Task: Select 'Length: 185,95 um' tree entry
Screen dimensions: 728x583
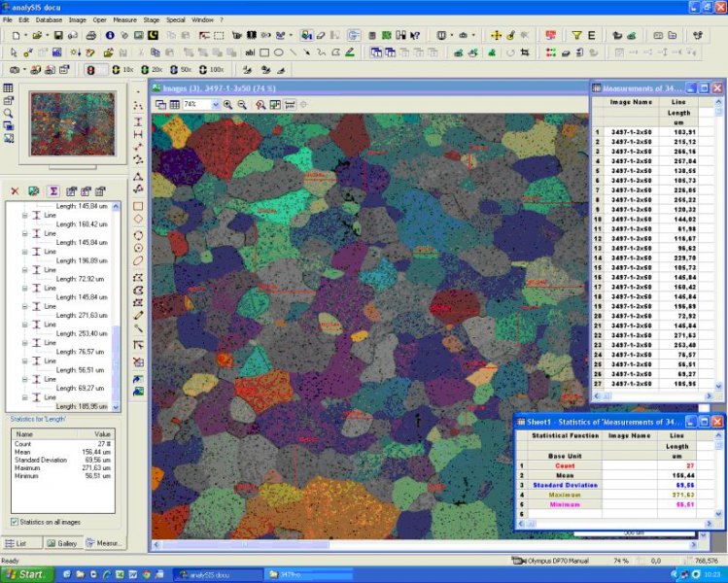Action: tap(82, 406)
